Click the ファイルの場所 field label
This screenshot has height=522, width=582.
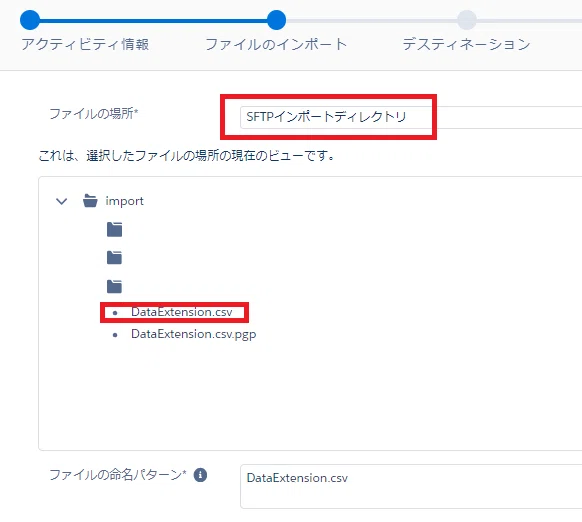click(x=94, y=114)
